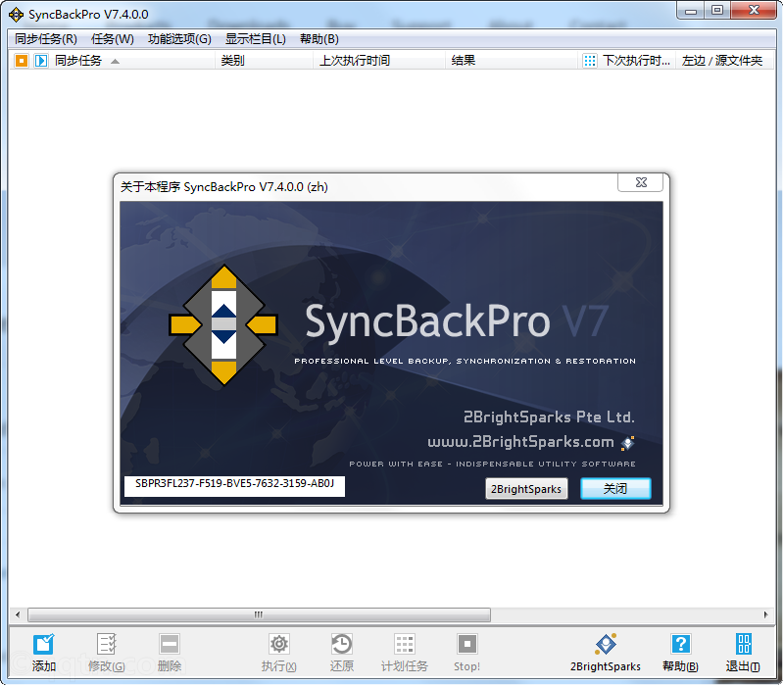Click the 添加 (Add) profile icon
This screenshot has width=784, height=686.
click(x=43, y=644)
